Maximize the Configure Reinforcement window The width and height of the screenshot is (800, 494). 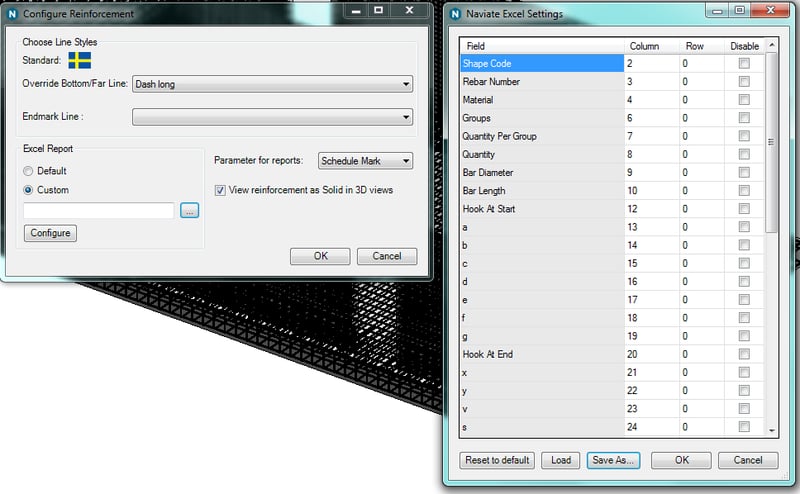[379, 10]
